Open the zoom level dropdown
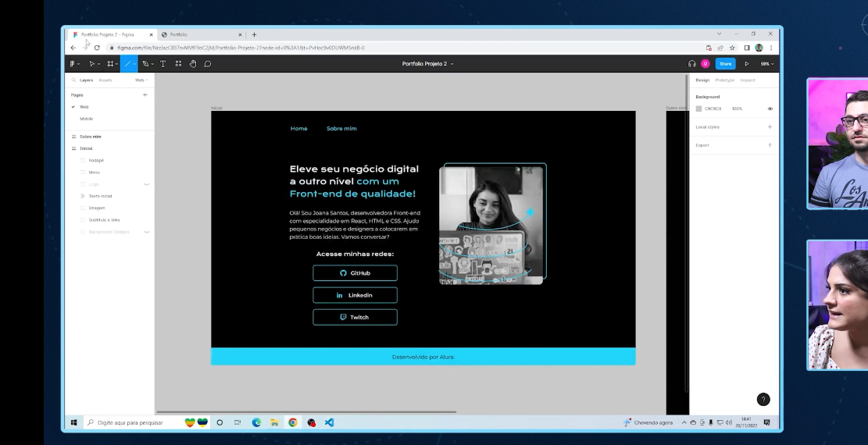The width and height of the screenshot is (868, 445). click(766, 64)
